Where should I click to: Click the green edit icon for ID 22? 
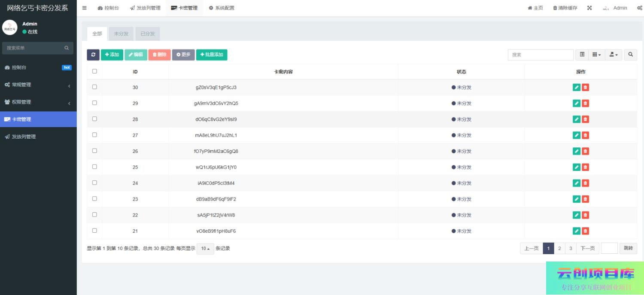pos(576,215)
